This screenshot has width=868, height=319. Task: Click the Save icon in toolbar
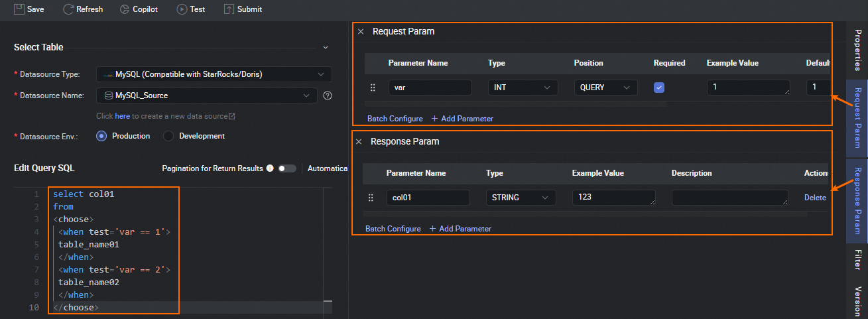click(20, 9)
